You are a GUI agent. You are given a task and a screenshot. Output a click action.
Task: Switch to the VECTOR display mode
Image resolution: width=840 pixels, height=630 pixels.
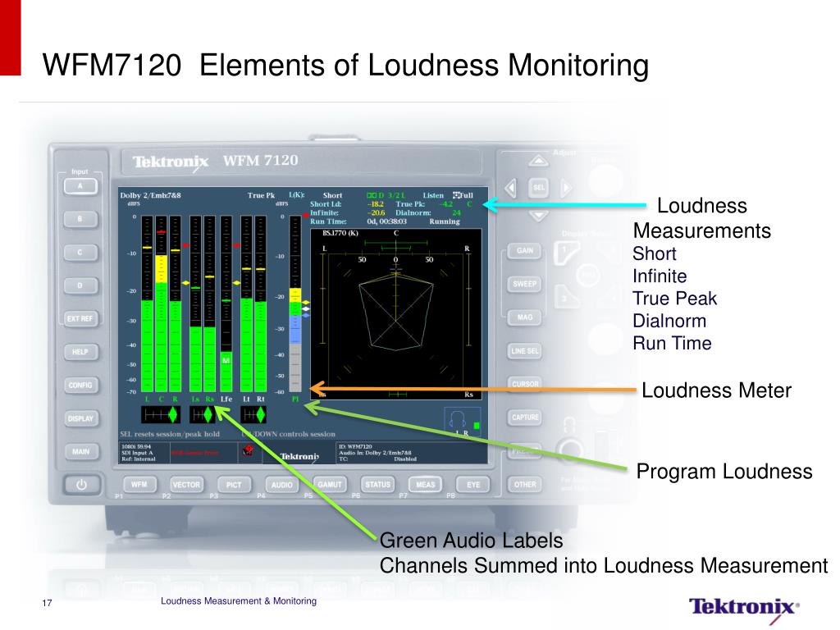point(186,484)
